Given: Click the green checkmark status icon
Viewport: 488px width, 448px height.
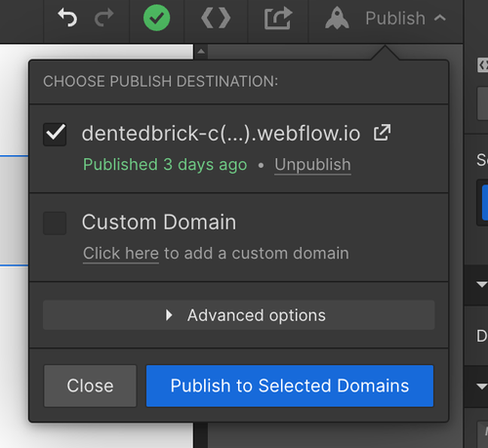Looking at the screenshot, I should pos(156,18).
